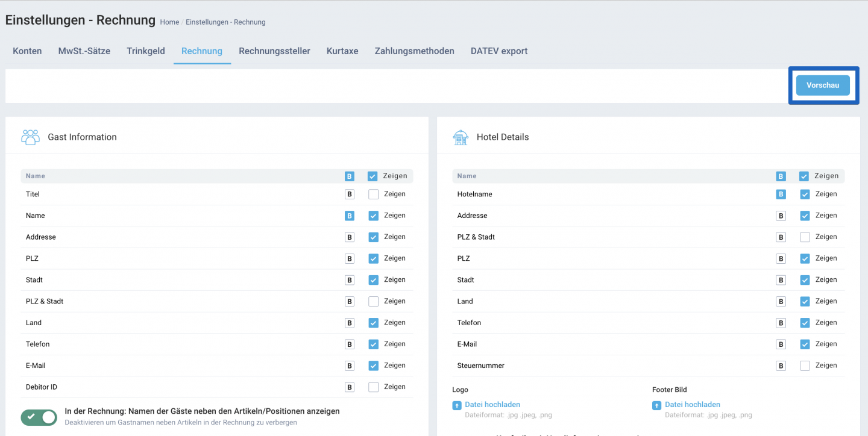Open the MwSt.-Sätze tab

84,51
